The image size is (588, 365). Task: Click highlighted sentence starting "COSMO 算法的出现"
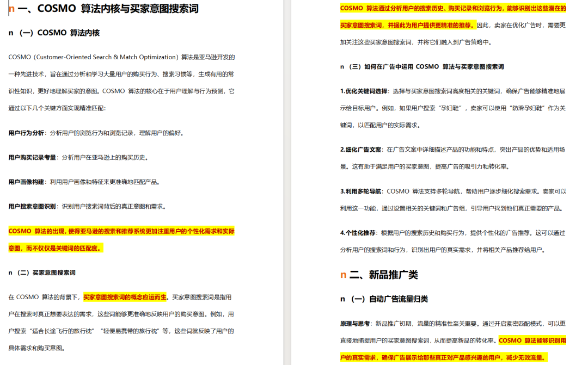click(x=121, y=239)
